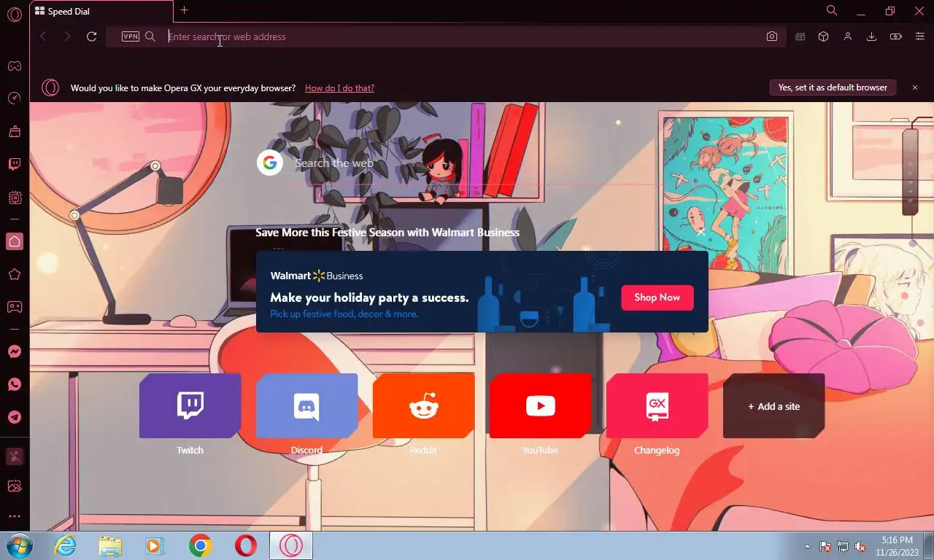Open Telegram in the sidebar

(x=14, y=417)
